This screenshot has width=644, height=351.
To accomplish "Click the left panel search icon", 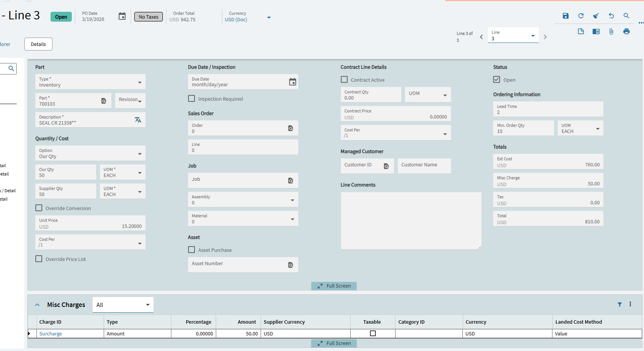I will 11,68.
